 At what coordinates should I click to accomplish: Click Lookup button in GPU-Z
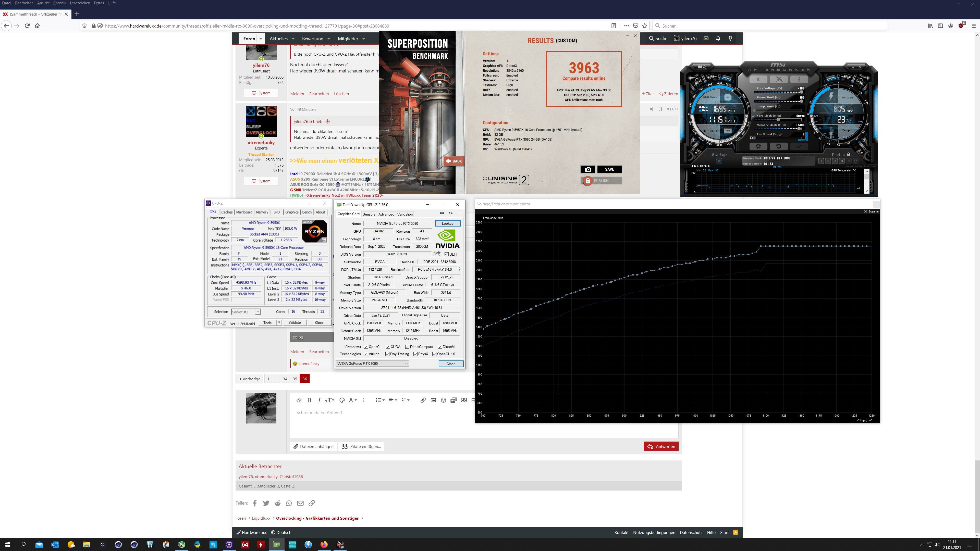pyautogui.click(x=447, y=224)
